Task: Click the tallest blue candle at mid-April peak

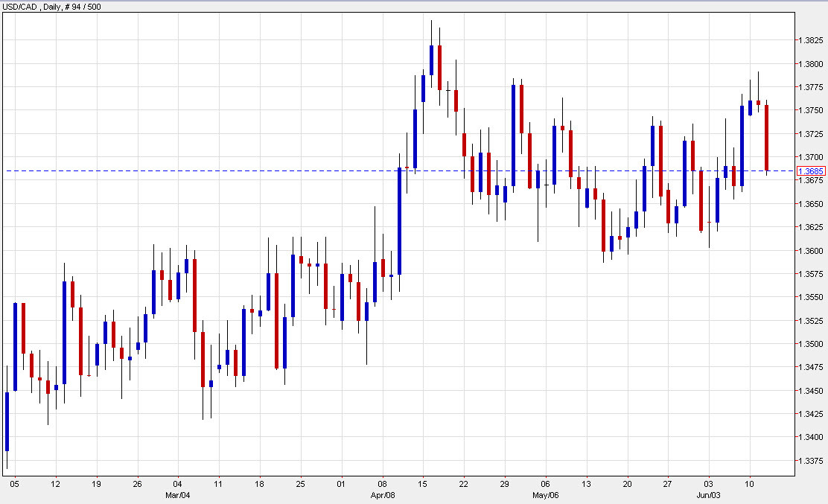Action: [432, 60]
